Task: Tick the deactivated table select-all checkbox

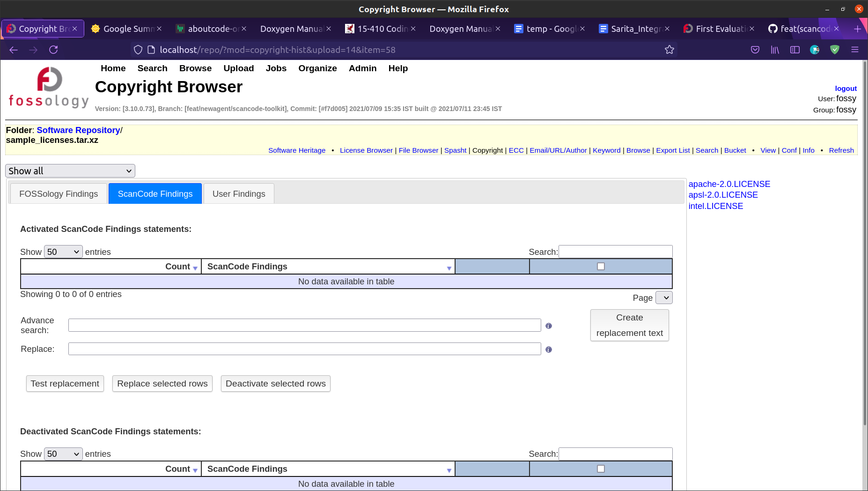Action: 601,469
